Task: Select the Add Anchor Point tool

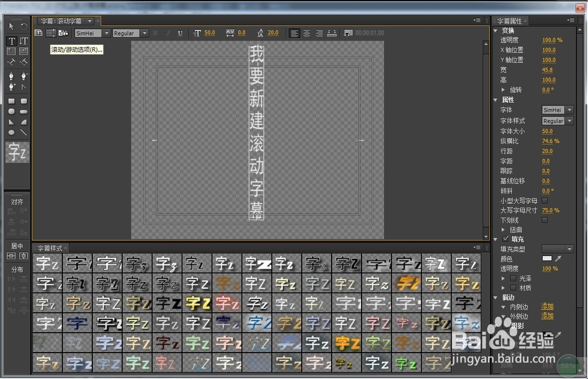Action: 11,87
